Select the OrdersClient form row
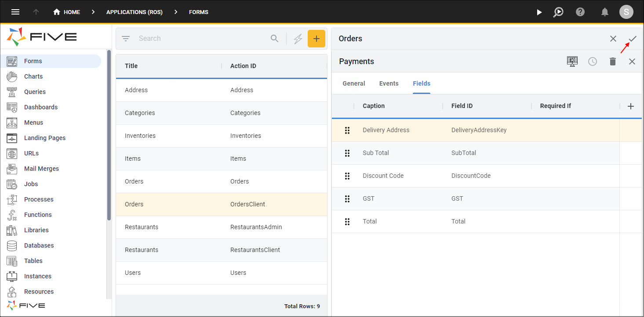The width and height of the screenshot is (644, 317). pos(222,204)
